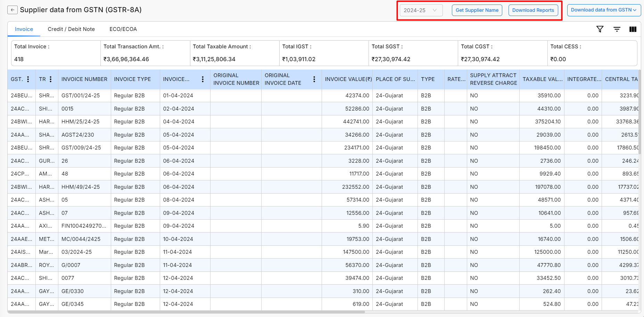Click the sort lines icon
The height and width of the screenshot is (317, 644).
pyautogui.click(x=617, y=29)
